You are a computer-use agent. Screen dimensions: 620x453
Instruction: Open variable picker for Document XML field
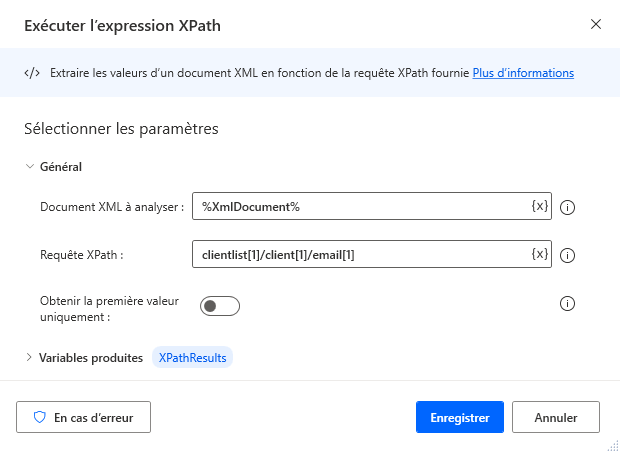(x=539, y=207)
